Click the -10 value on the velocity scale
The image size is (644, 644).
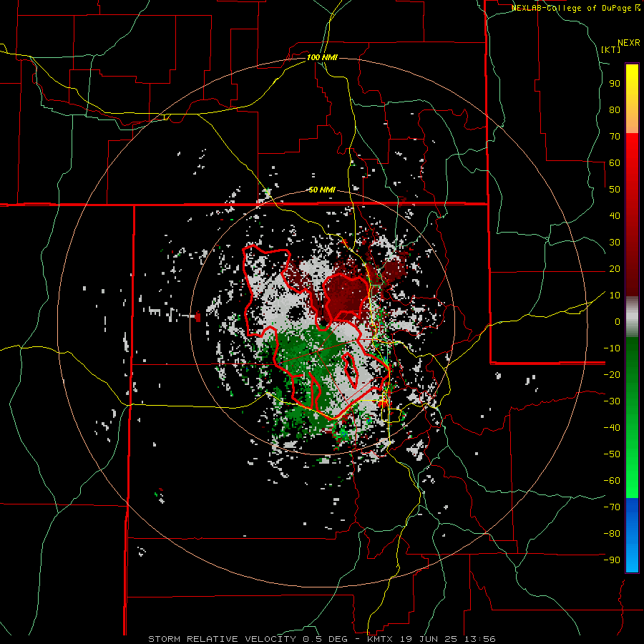(612, 348)
